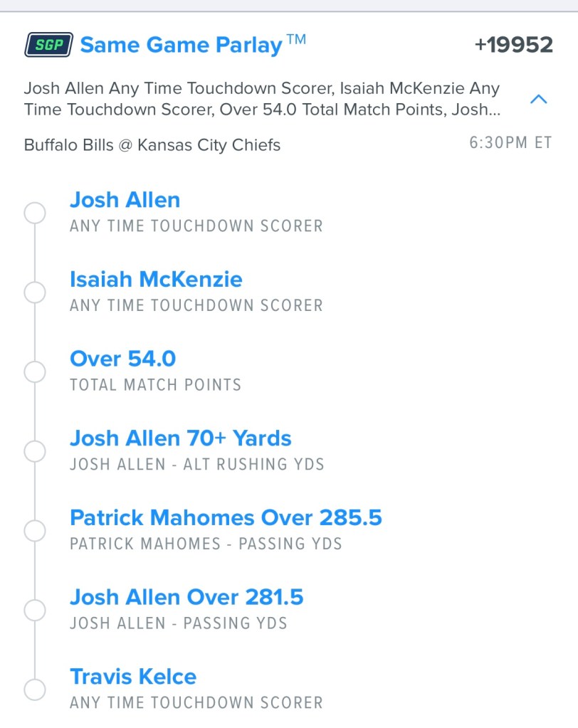Click the Buffalo Bills @ Kansas City Chiefs matchup
578x728 pixels.
152,145
